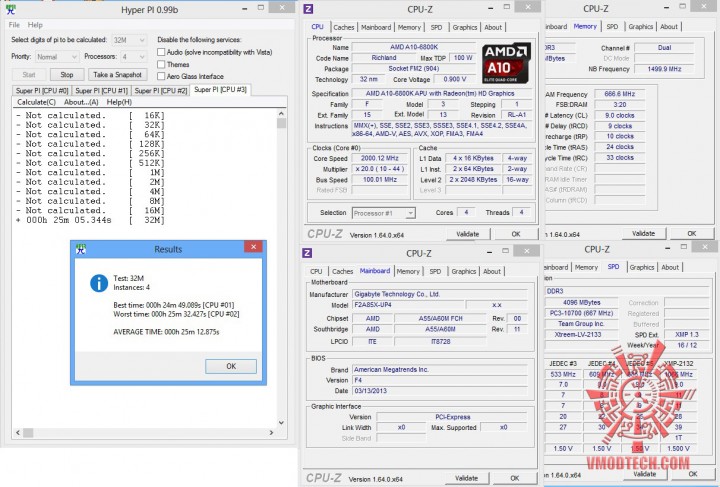Click the output scroll down arrow
720x487 pixels.
tap(281, 423)
